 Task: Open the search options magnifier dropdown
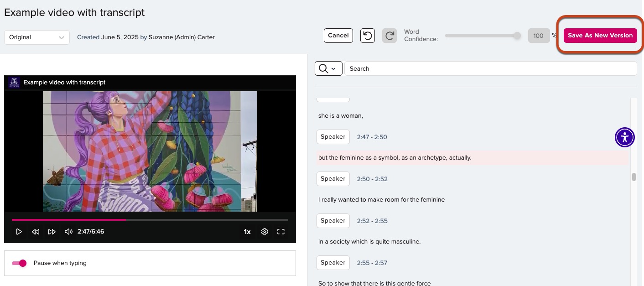(328, 68)
